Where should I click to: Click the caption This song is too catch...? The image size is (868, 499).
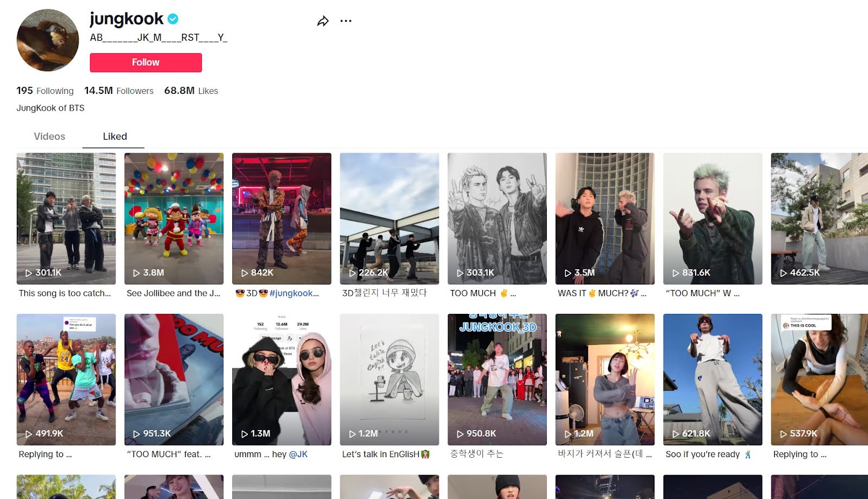click(65, 293)
